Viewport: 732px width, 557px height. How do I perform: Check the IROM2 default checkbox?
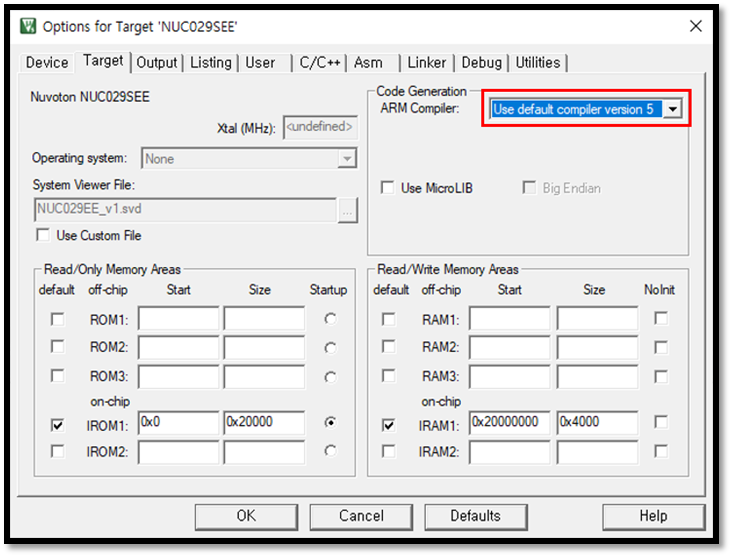57,451
